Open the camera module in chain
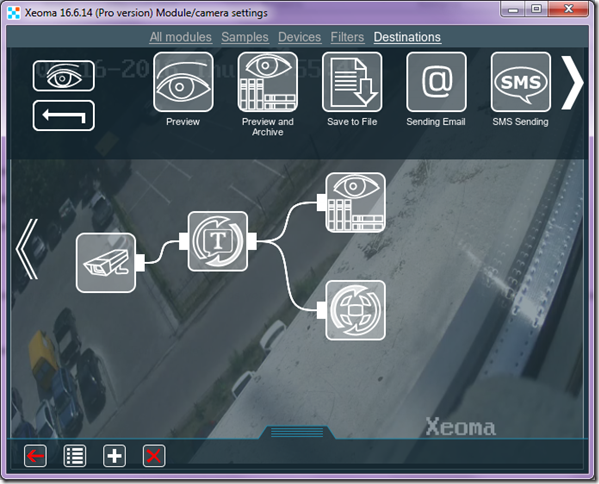The width and height of the screenshot is (599, 484). coord(106,263)
